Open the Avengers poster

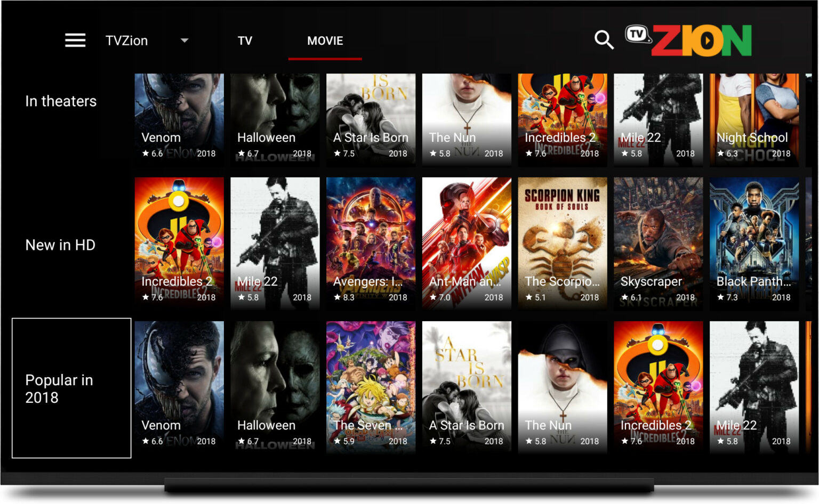tap(371, 243)
